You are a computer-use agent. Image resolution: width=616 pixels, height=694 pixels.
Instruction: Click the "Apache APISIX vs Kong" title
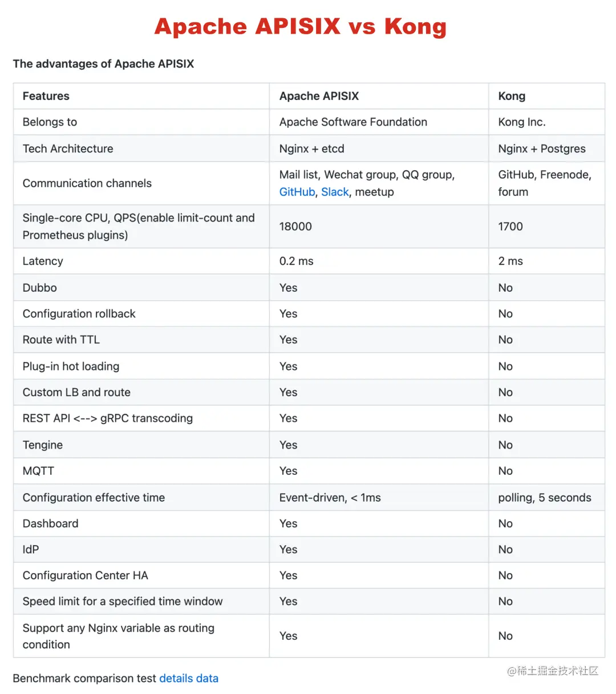click(x=300, y=27)
